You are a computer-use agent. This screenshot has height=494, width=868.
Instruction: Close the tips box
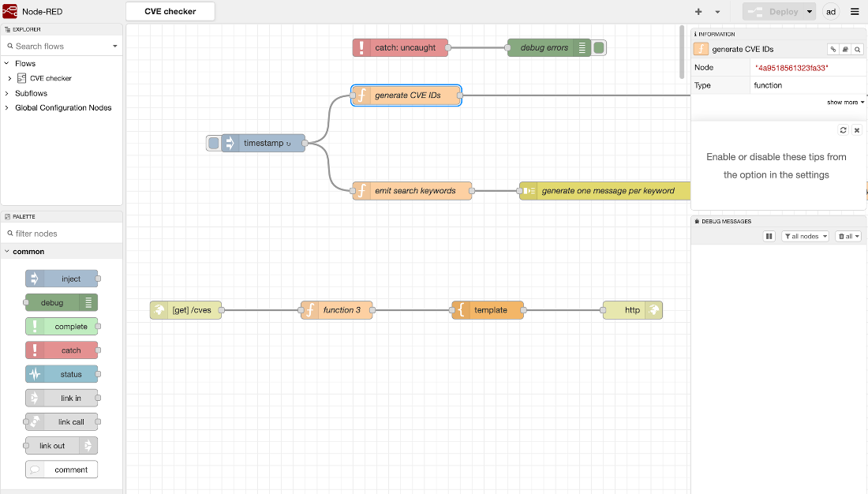[x=857, y=130]
